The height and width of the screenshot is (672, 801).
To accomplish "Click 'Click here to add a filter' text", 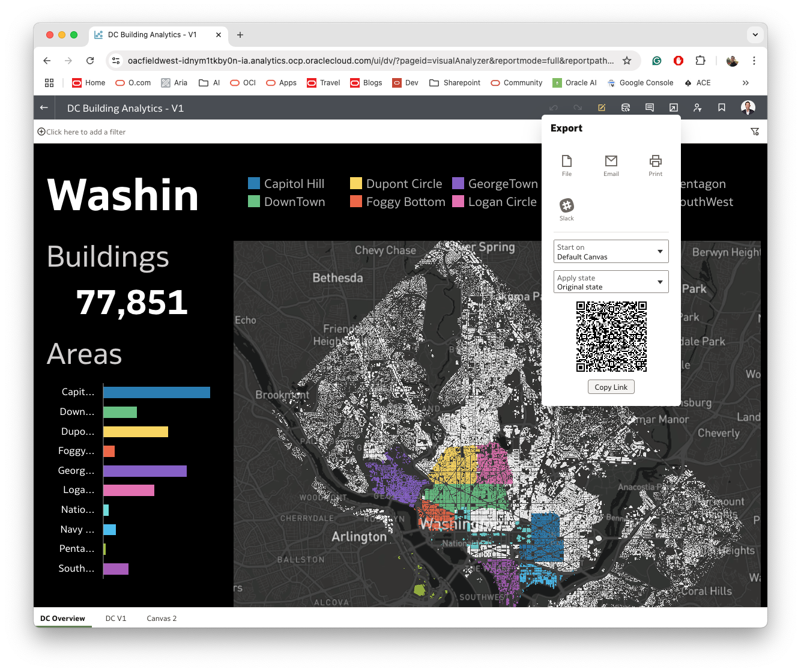I will (x=86, y=132).
